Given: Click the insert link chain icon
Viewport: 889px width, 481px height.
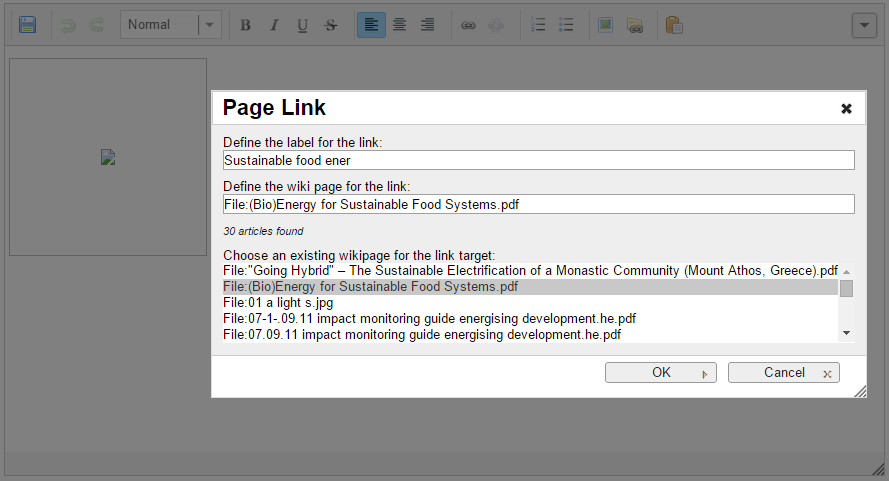Looking at the screenshot, I should tap(467, 25).
